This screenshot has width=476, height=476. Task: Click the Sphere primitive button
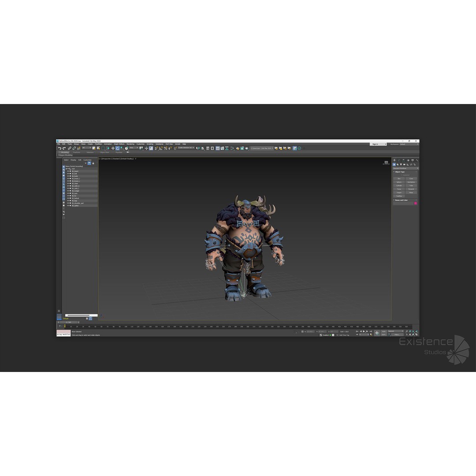pos(399,182)
